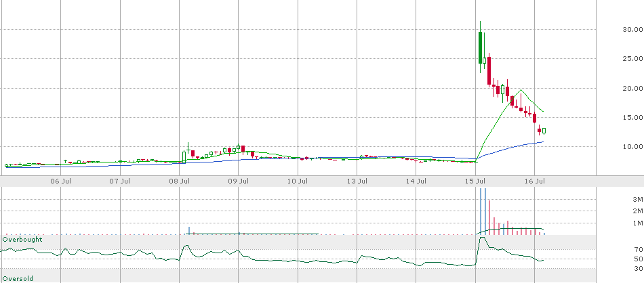Select the last hollow candlestick after 16 Jul

point(544,131)
